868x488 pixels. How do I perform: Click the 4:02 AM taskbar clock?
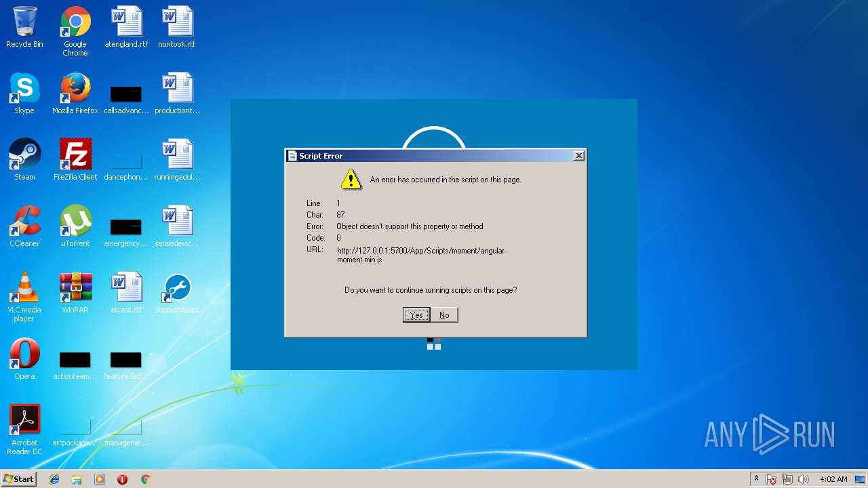[x=833, y=479]
